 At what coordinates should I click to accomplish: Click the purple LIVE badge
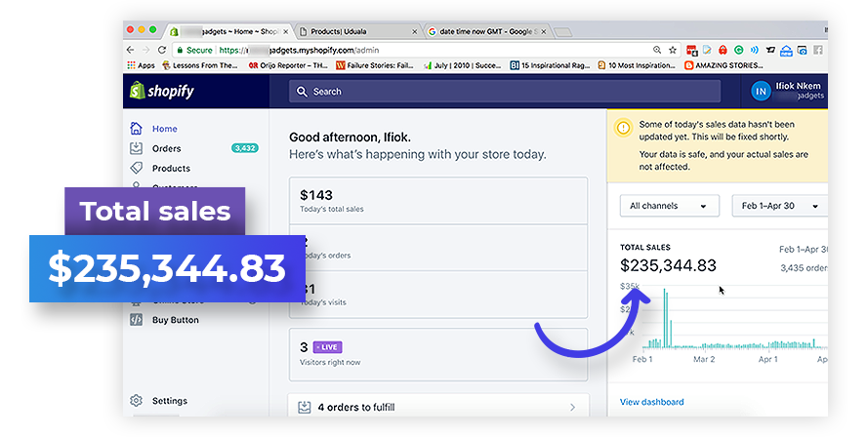click(x=328, y=347)
